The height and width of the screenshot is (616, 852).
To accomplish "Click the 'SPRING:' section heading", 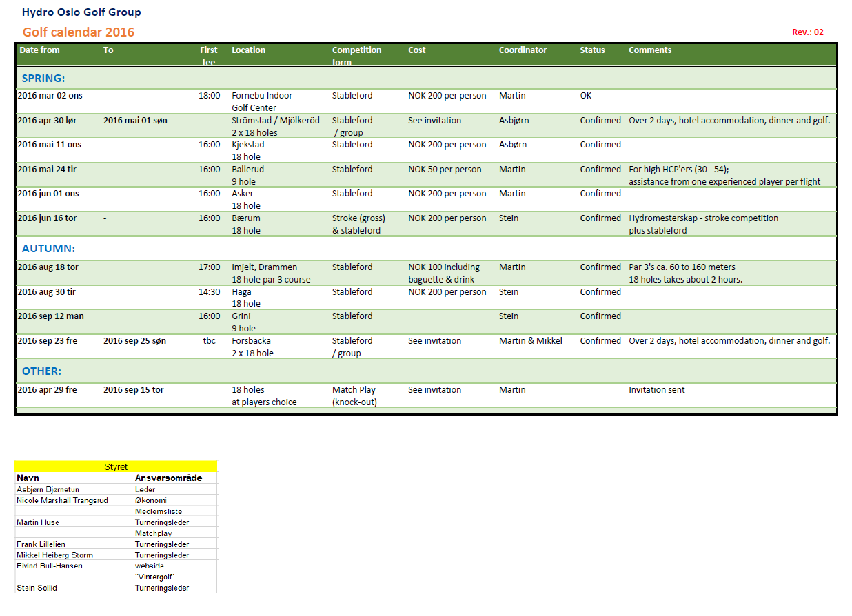I will tap(43, 78).
